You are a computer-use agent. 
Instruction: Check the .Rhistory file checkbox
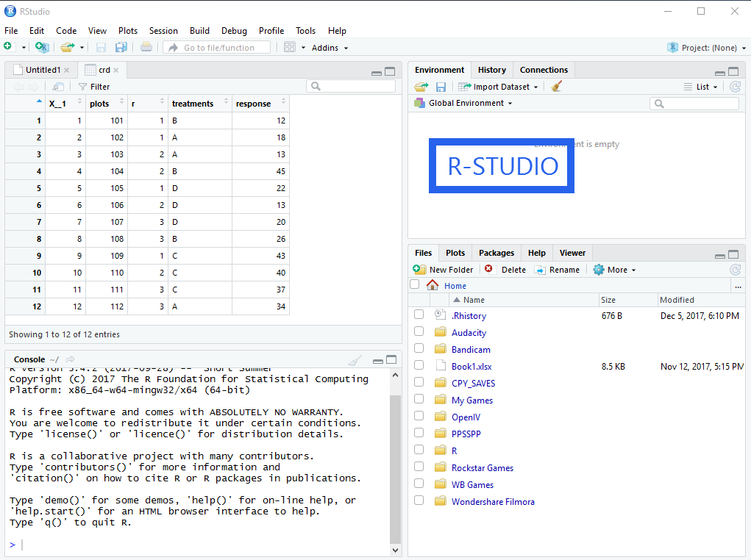pyautogui.click(x=419, y=315)
